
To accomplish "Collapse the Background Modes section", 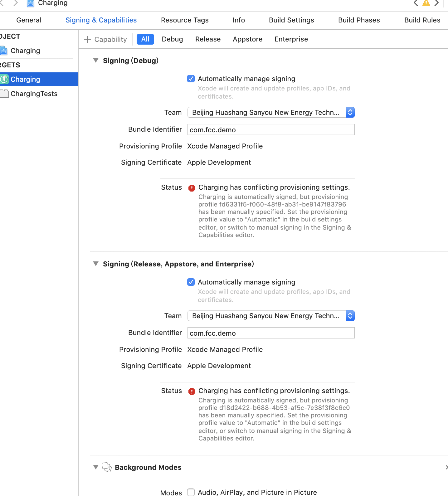I will pos(96,467).
